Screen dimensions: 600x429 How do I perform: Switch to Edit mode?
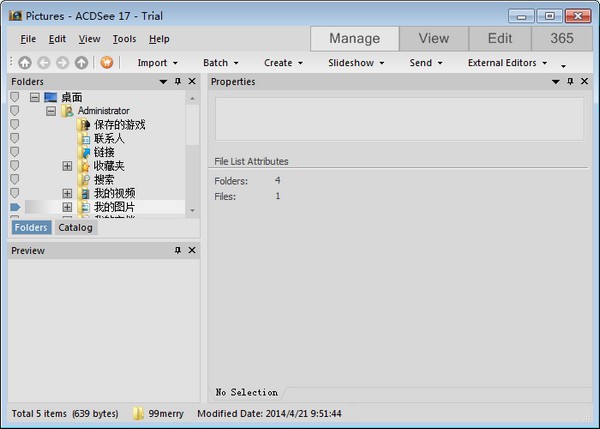[500, 39]
